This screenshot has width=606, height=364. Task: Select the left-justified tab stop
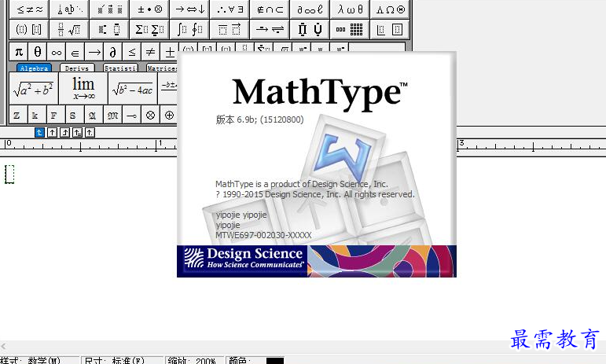(39, 133)
